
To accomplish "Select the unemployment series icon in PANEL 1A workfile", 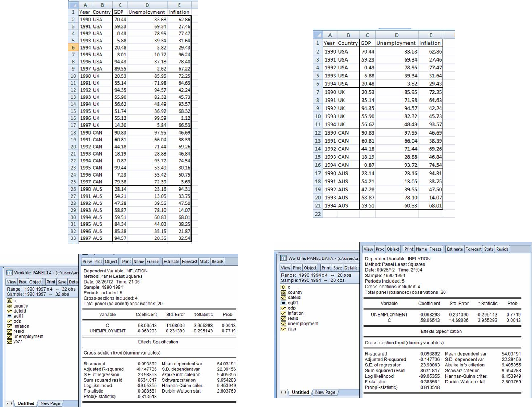I will pos(9,336).
